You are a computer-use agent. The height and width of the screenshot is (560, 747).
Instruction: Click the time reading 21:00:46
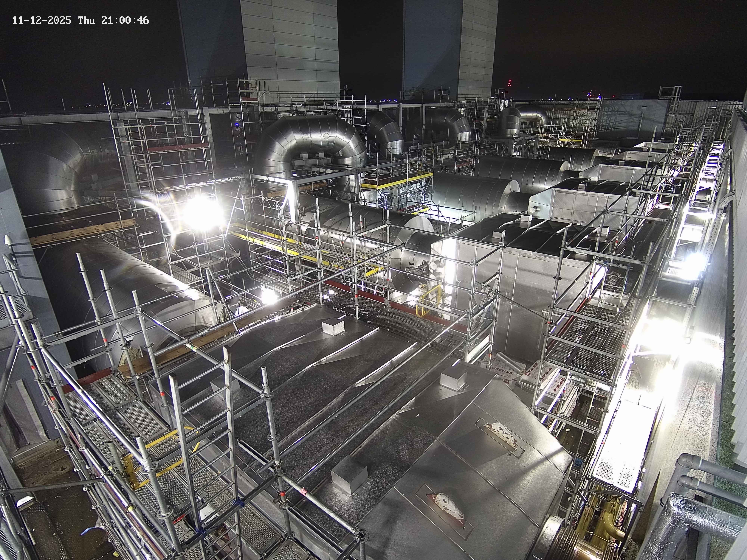[x=125, y=21]
